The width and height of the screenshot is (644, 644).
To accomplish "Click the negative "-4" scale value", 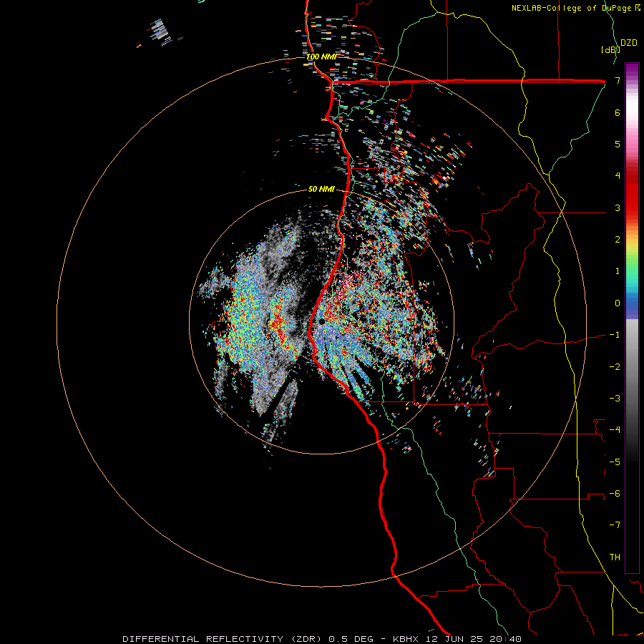I will [615, 430].
